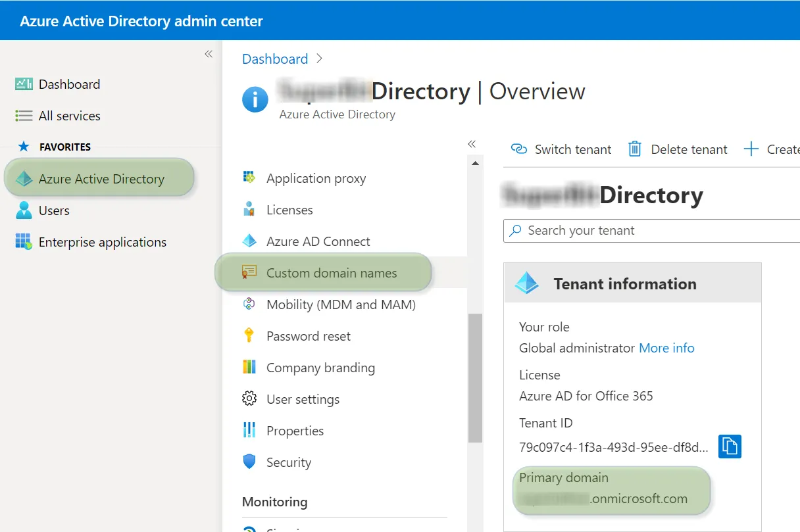Collapse the directory menu panel chevron
The image size is (800, 532).
tap(472, 144)
